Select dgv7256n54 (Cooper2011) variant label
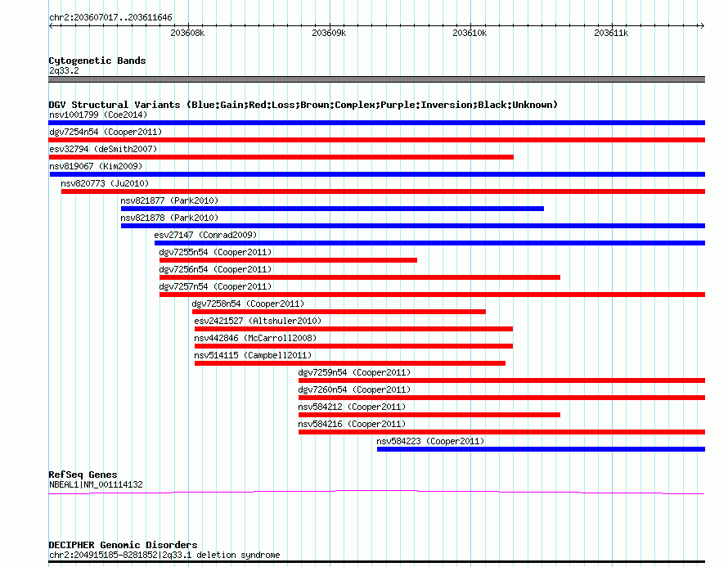This screenshot has width=728, height=567. tap(215, 269)
